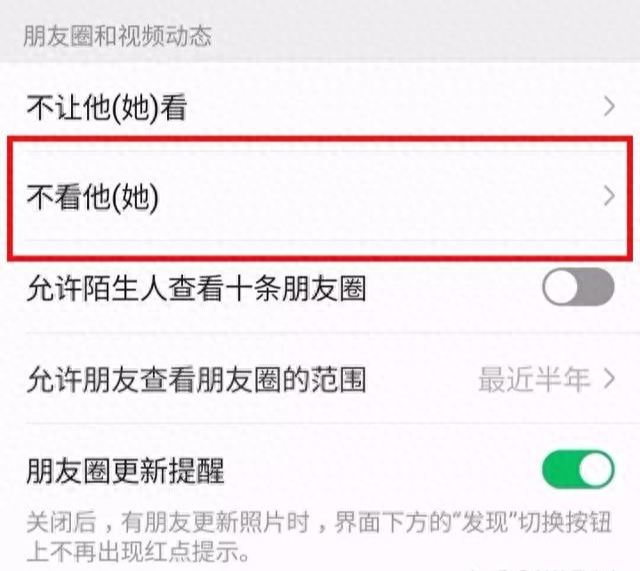Image resolution: width=640 pixels, height=571 pixels.
Task: Select the 允许陌生人查看十条朋友圈 label
Action: coord(196,288)
